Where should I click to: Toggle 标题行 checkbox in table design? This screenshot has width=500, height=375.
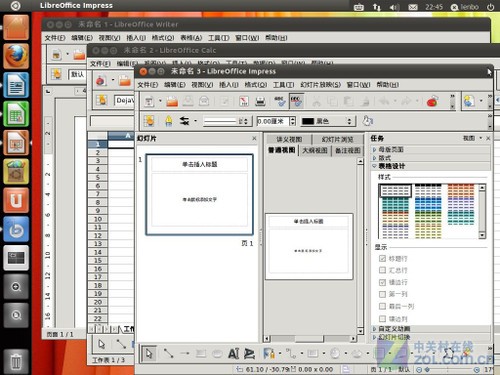(382, 258)
